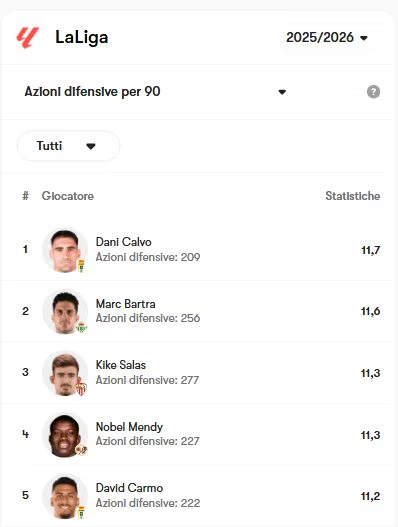The height and width of the screenshot is (527, 398).
Task: Click the Betis club badge on Bartra
Action: click(81, 327)
